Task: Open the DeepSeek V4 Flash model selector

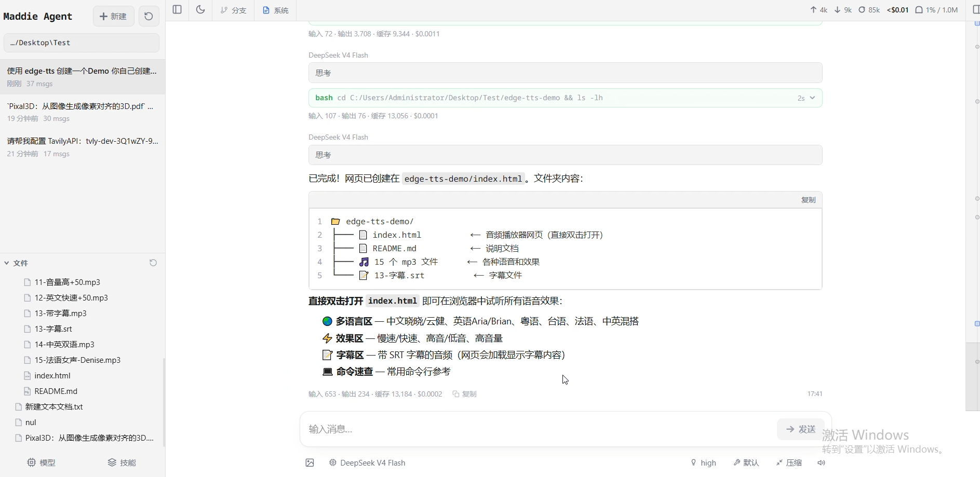Action: 367,462
